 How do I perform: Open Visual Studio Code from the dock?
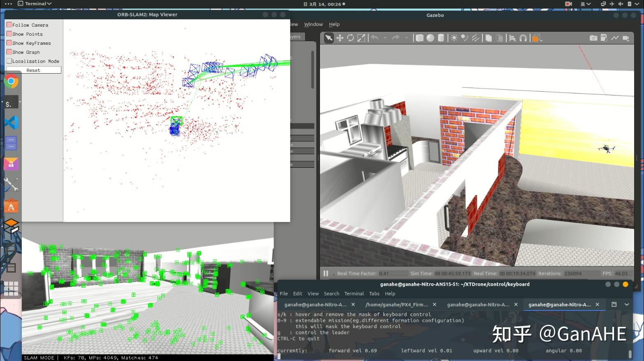(x=11, y=123)
